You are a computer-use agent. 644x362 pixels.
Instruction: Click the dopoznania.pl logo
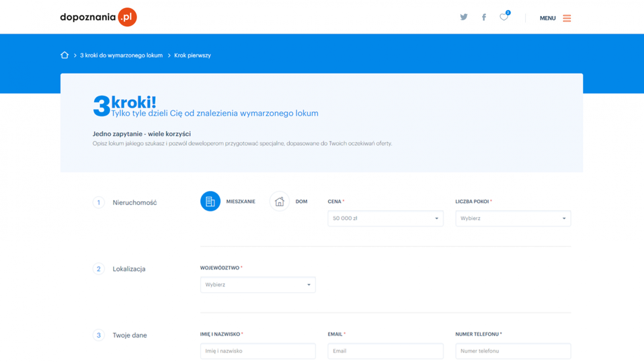98,17
